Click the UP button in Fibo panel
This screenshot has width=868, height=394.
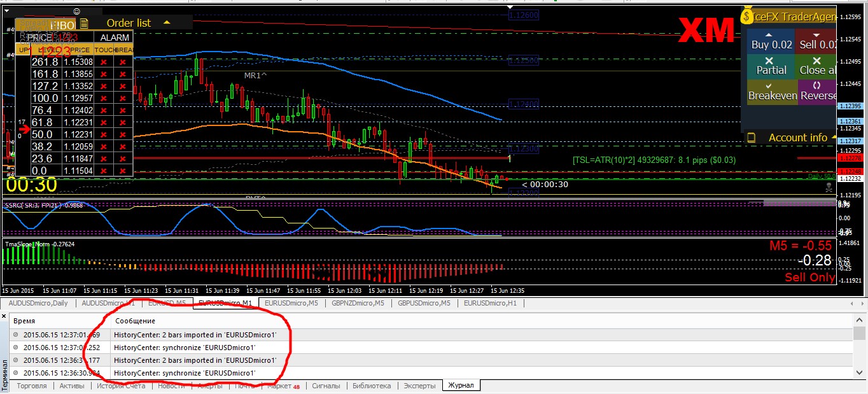pos(23,50)
